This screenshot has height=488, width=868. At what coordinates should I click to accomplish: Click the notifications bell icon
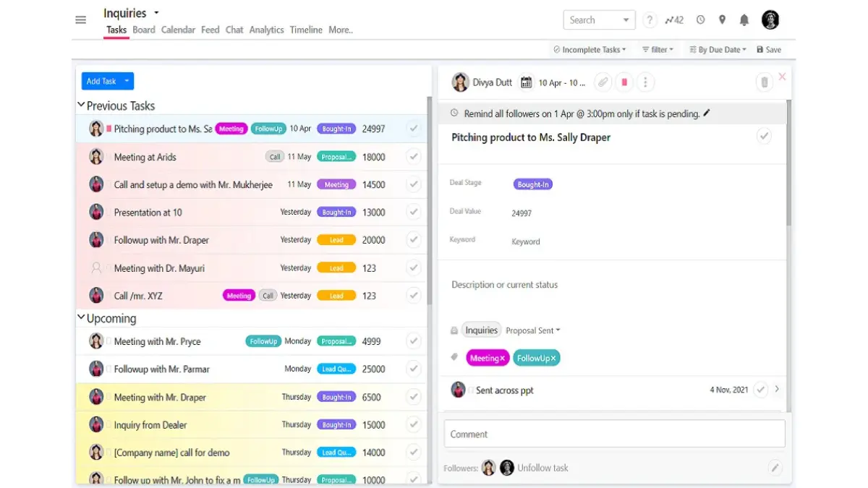pyautogui.click(x=744, y=20)
